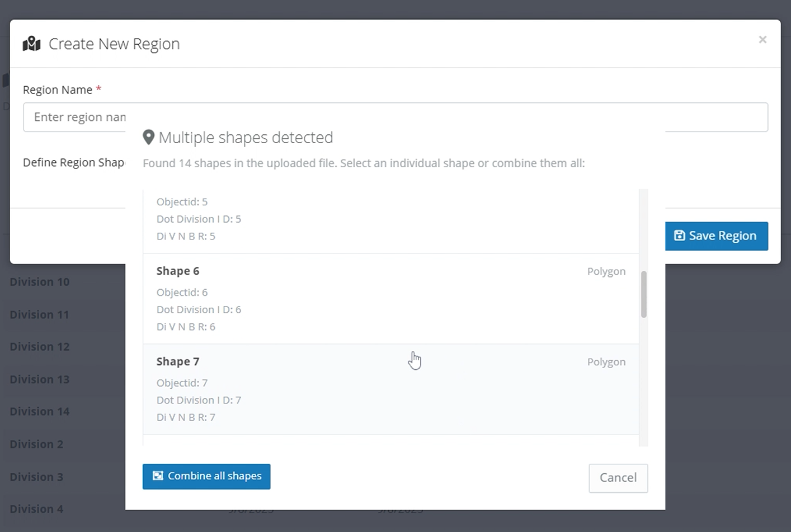This screenshot has height=532, width=791.
Task: Select Division 10 in the background list
Action: (40, 282)
